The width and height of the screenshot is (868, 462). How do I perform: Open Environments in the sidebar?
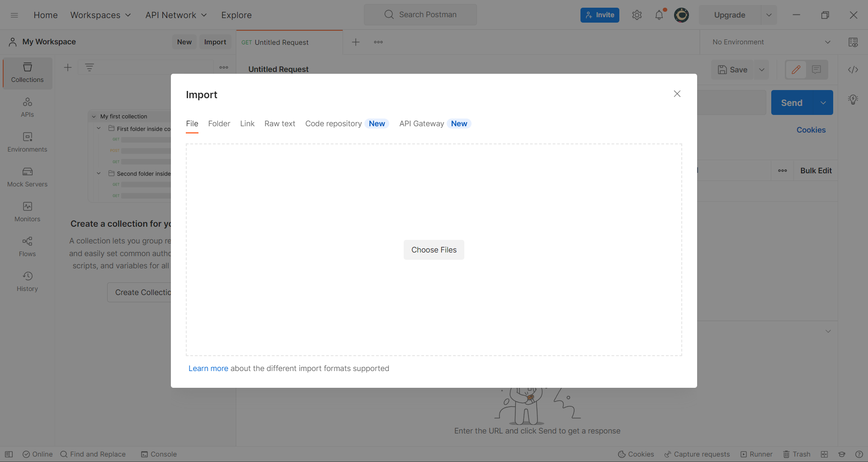tap(28, 143)
